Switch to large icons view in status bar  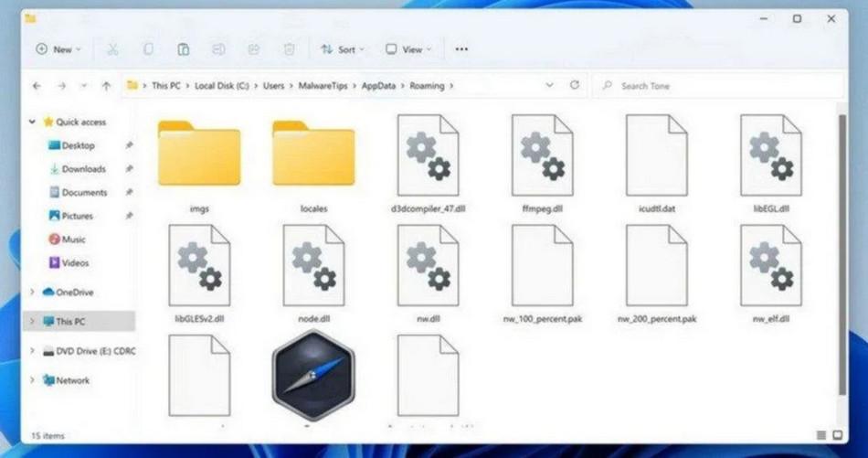pyautogui.click(x=838, y=435)
